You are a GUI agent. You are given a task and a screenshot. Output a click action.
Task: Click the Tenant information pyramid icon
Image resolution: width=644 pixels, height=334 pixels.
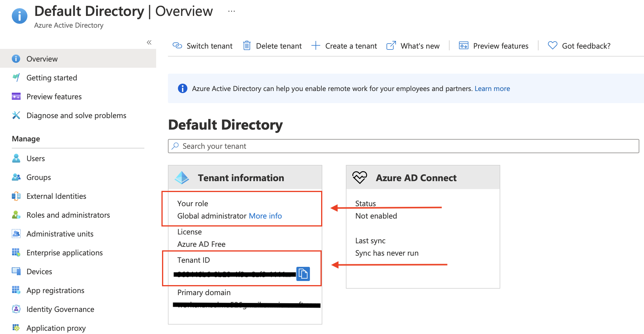point(182,178)
